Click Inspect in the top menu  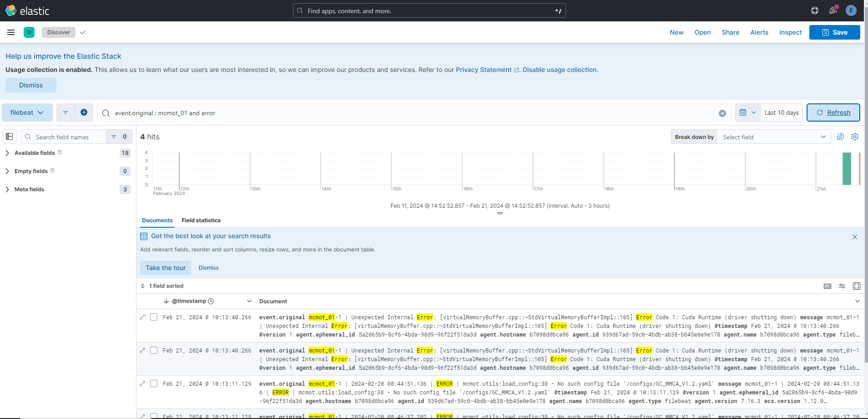(x=791, y=32)
